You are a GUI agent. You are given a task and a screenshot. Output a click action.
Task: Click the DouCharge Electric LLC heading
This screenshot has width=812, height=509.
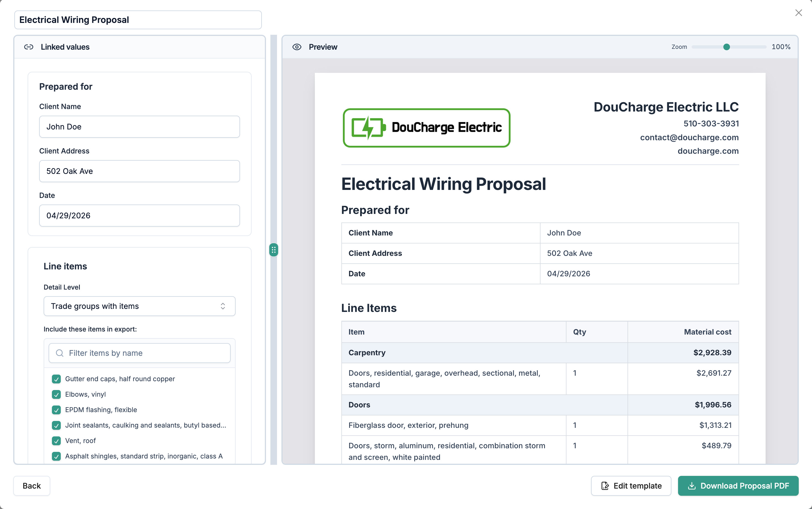click(666, 107)
